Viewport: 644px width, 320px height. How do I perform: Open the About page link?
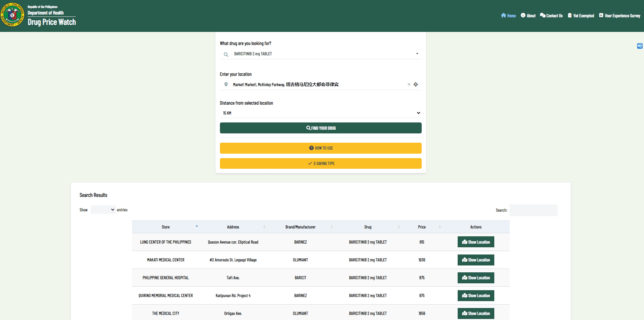tap(528, 16)
